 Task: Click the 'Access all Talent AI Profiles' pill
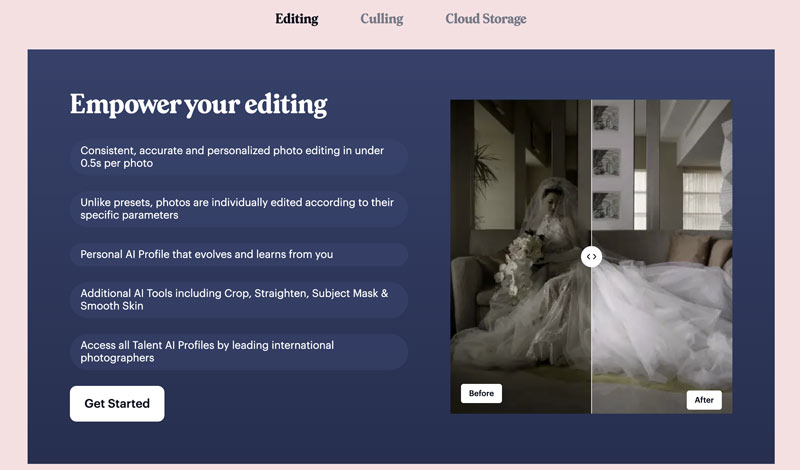point(238,351)
